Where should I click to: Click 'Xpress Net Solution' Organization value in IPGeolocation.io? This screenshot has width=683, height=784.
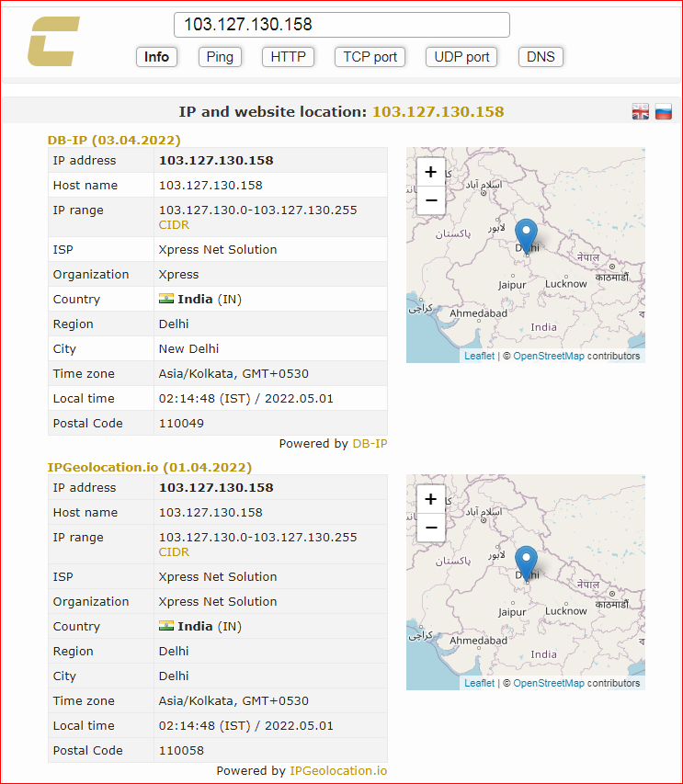(x=218, y=601)
